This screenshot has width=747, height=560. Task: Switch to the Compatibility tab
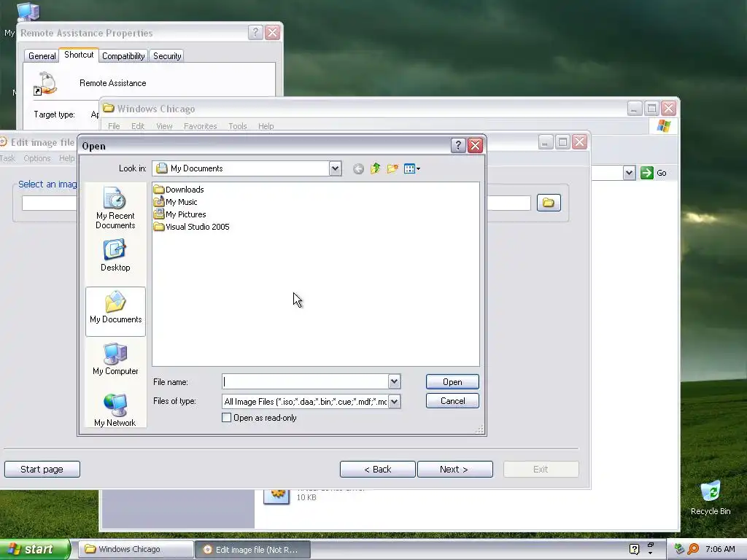(123, 55)
